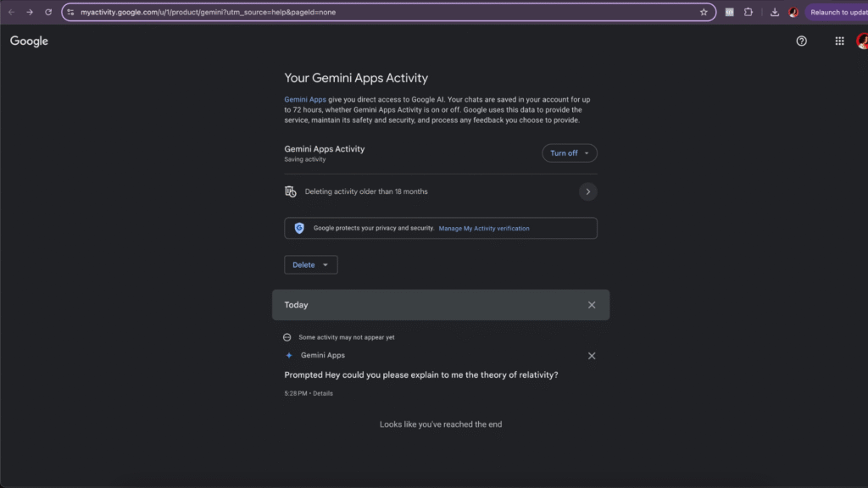Click the auto-delete icon beside Deleting activity
868x488 pixels.
coord(291,191)
